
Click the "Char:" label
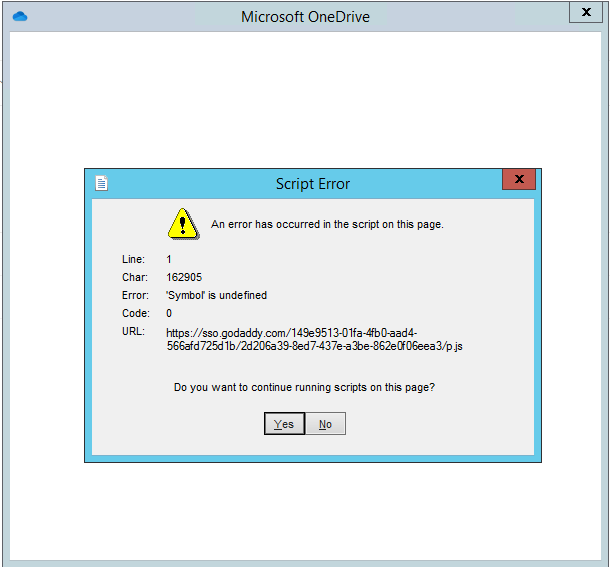[x=135, y=277]
